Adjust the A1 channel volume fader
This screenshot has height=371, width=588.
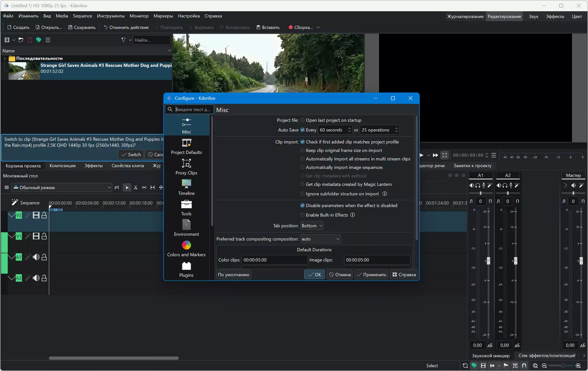point(488,261)
